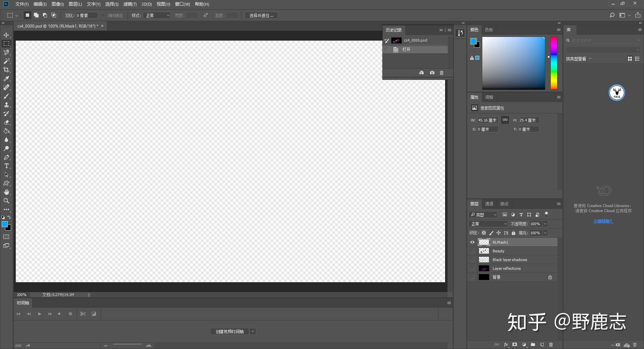This screenshot has width=644, height=349.
Task: Select the Horizontal Type tool
Action: coord(6,166)
